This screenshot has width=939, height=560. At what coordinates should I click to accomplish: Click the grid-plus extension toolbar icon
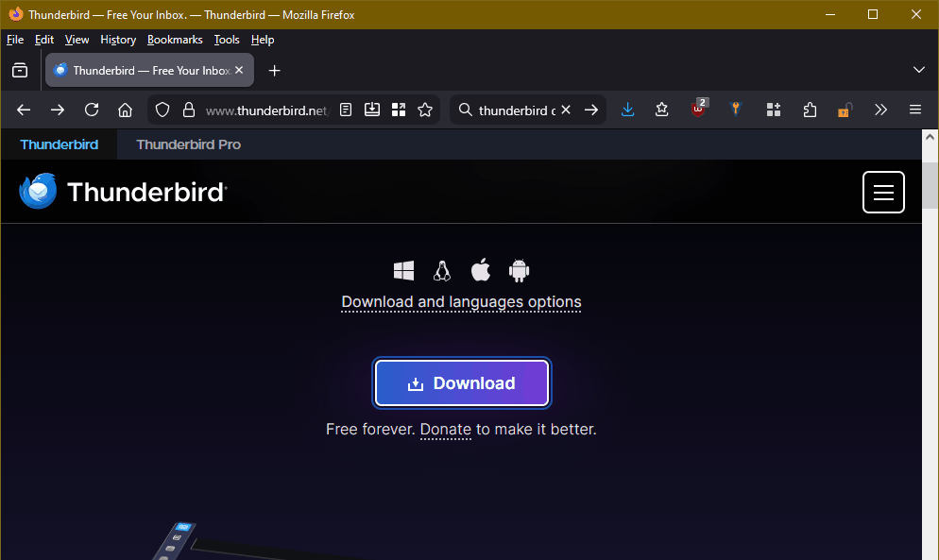773,110
